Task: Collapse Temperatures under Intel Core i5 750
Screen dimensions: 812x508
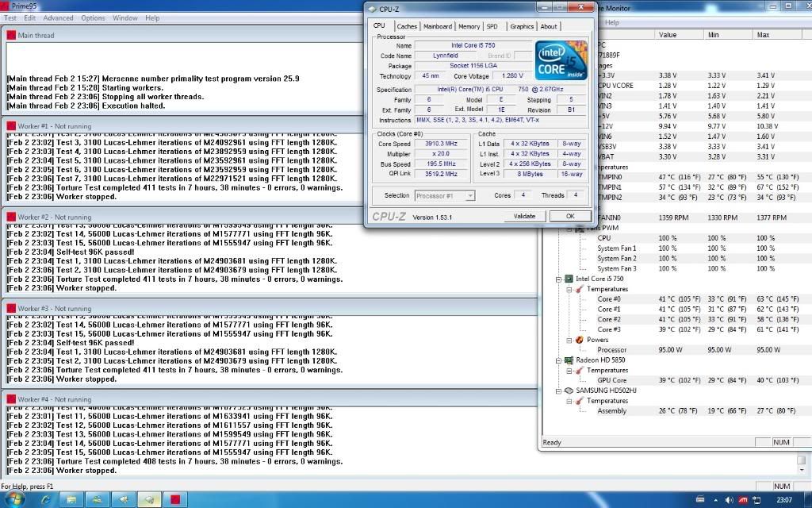Action: (x=569, y=289)
